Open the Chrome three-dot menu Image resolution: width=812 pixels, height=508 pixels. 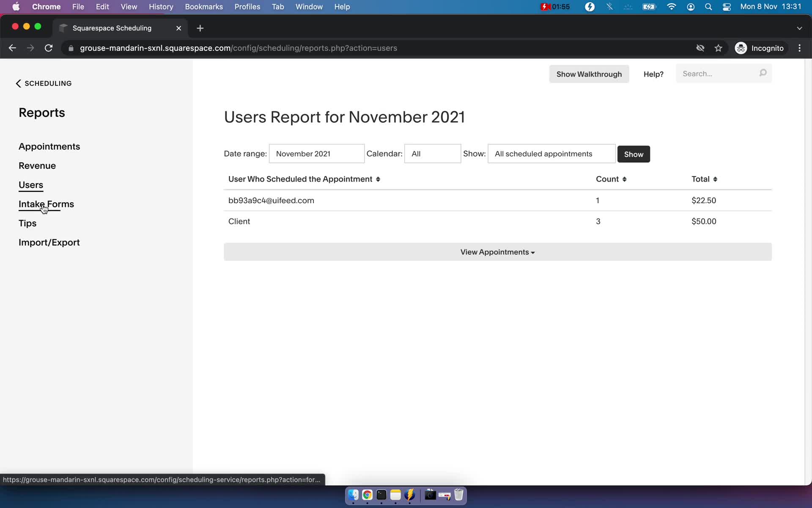tap(799, 48)
